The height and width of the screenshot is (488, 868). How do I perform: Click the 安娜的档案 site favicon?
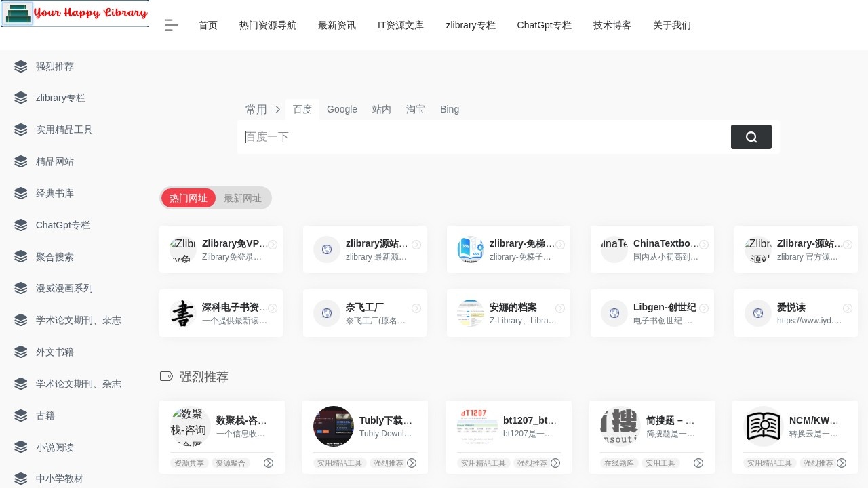[x=471, y=313]
